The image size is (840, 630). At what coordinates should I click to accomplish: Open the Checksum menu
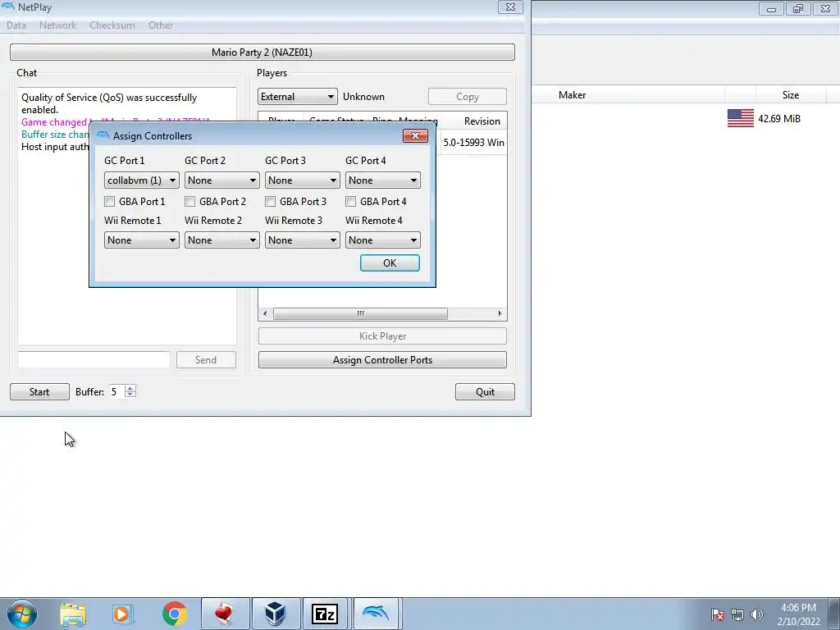(112, 25)
